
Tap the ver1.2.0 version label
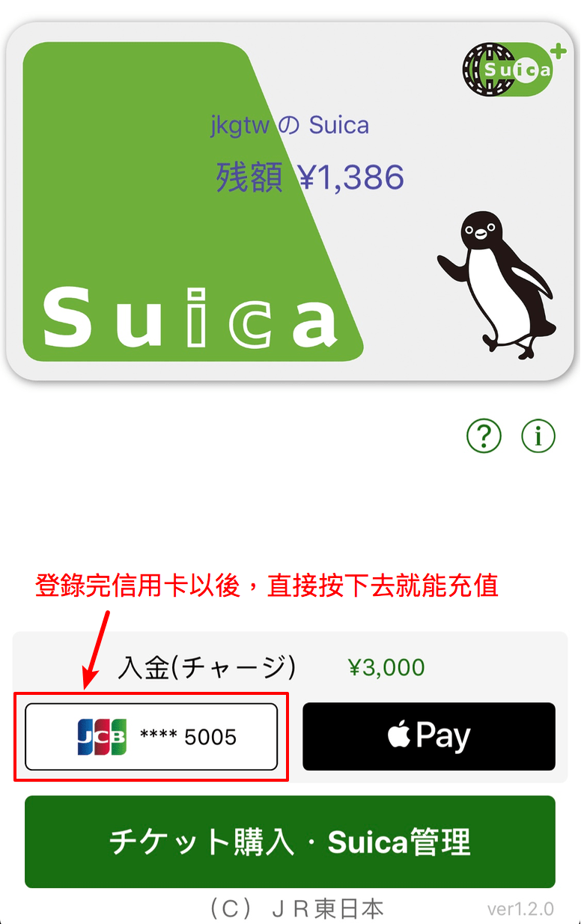tap(520, 909)
